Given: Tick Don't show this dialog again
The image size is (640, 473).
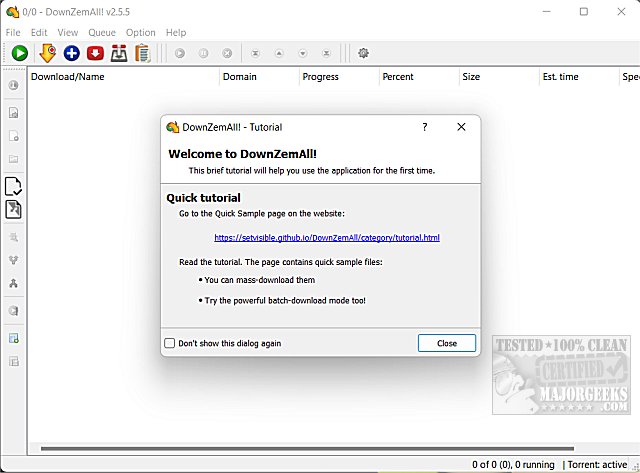Looking at the screenshot, I should 169,343.
